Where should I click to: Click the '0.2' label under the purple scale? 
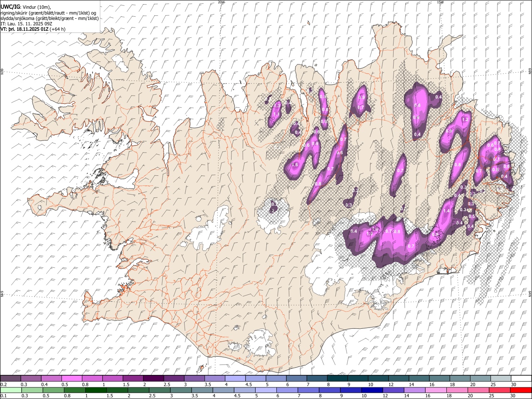(3, 384)
